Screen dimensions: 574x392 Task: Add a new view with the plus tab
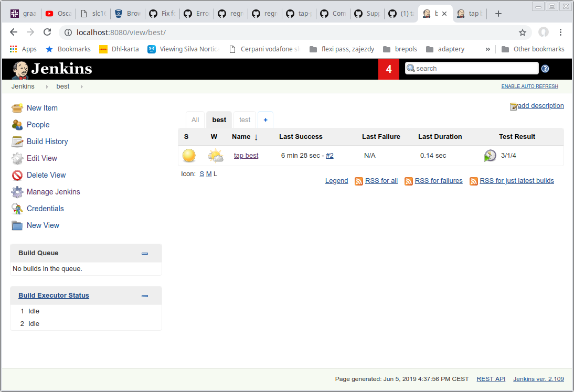pyautogui.click(x=265, y=120)
